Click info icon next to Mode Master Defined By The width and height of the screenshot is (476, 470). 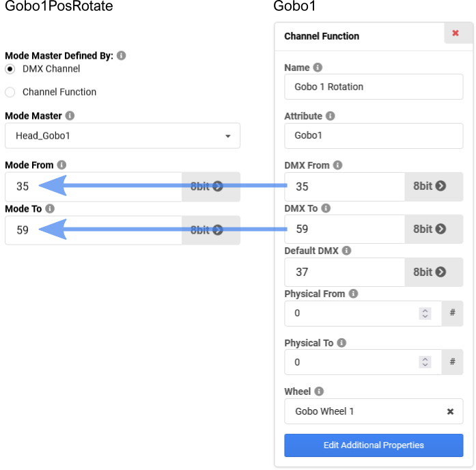point(121,56)
